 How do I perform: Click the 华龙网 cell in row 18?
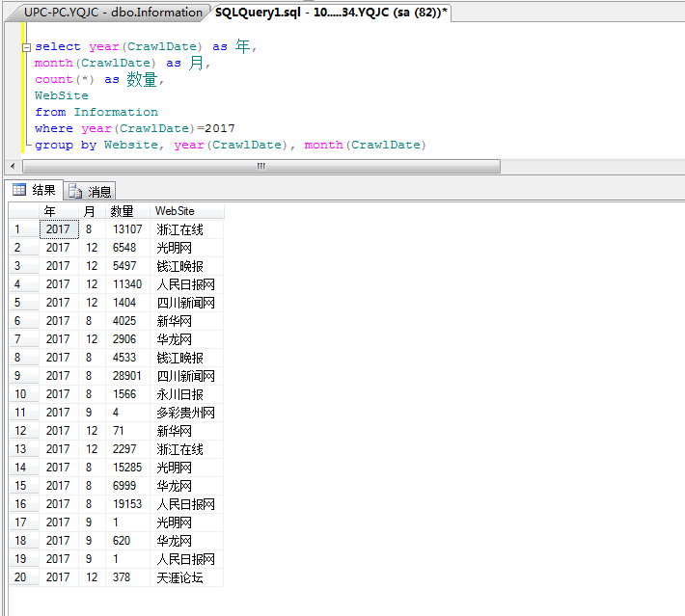[x=186, y=541]
